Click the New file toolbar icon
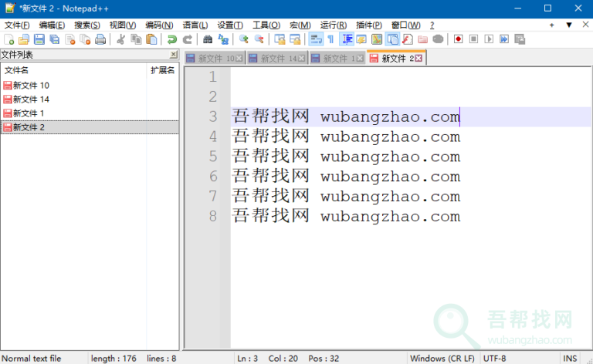The image size is (593, 364). (x=9, y=39)
